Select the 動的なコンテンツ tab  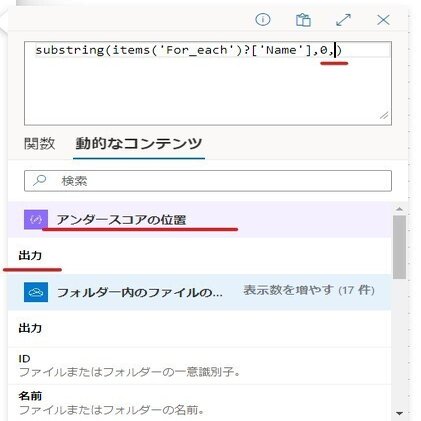139,144
